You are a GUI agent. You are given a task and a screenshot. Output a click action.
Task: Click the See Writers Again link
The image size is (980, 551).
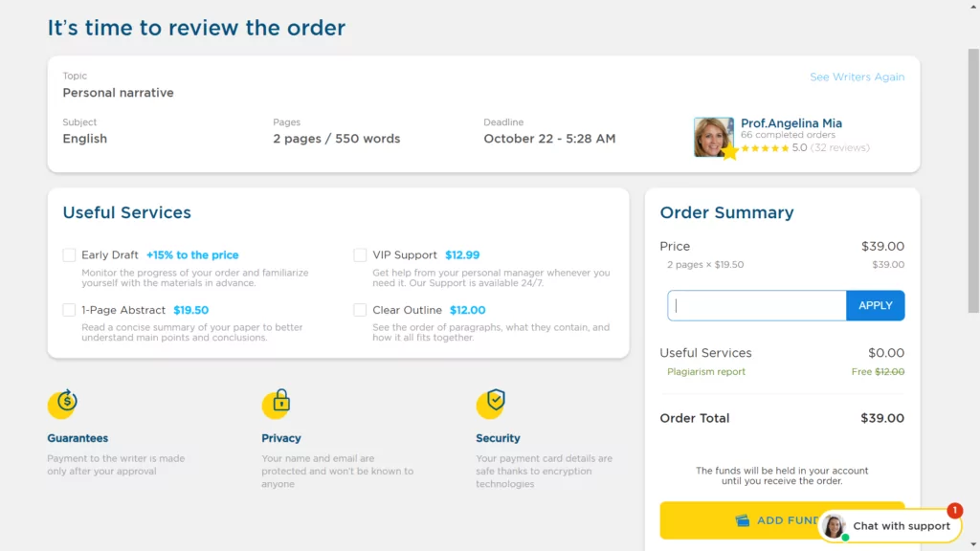(x=857, y=77)
